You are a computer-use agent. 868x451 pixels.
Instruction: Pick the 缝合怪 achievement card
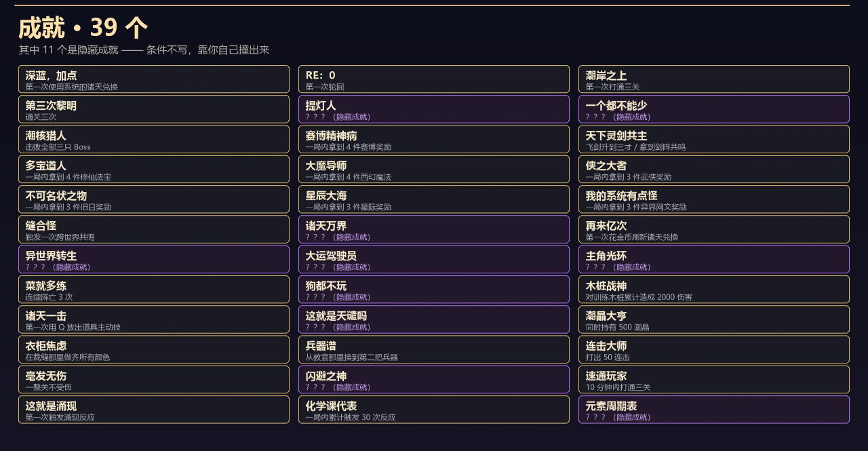(x=154, y=229)
